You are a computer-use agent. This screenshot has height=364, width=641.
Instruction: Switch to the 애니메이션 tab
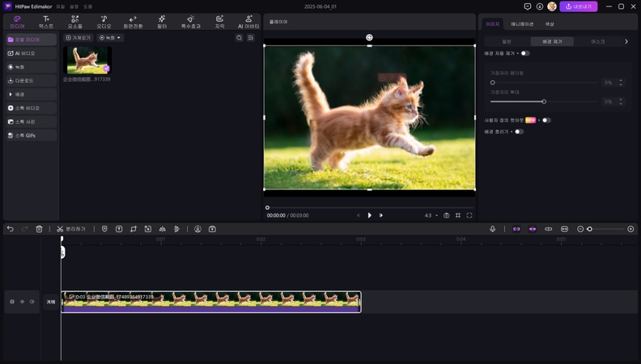pos(522,24)
